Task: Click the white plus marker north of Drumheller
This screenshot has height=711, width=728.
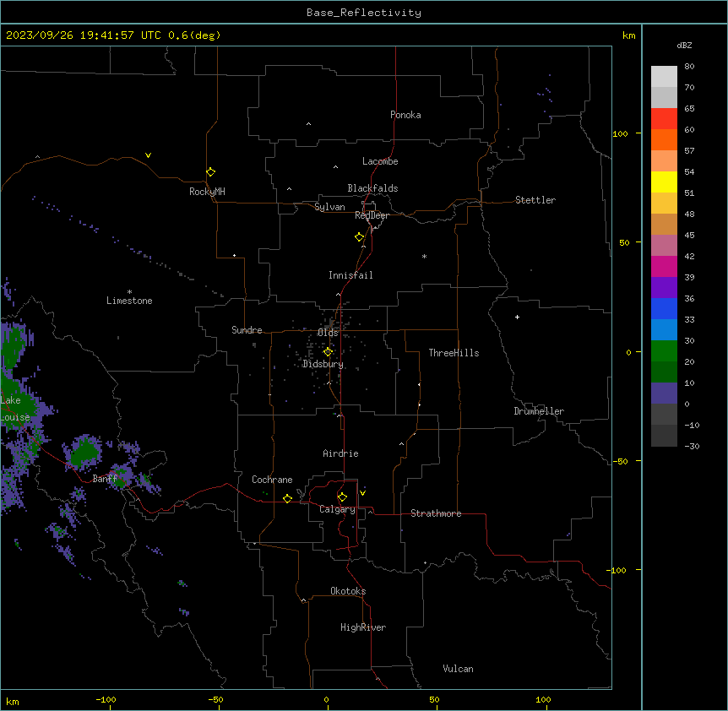Action: point(517,317)
